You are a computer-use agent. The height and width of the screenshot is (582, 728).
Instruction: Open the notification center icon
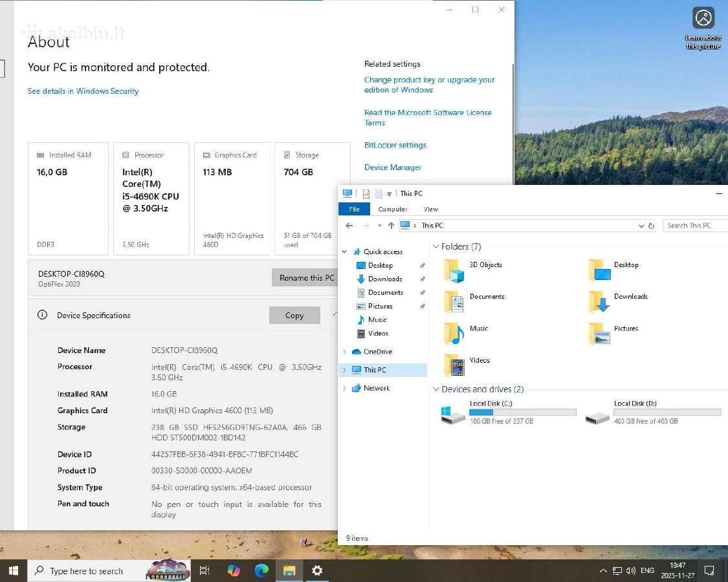coord(709,570)
